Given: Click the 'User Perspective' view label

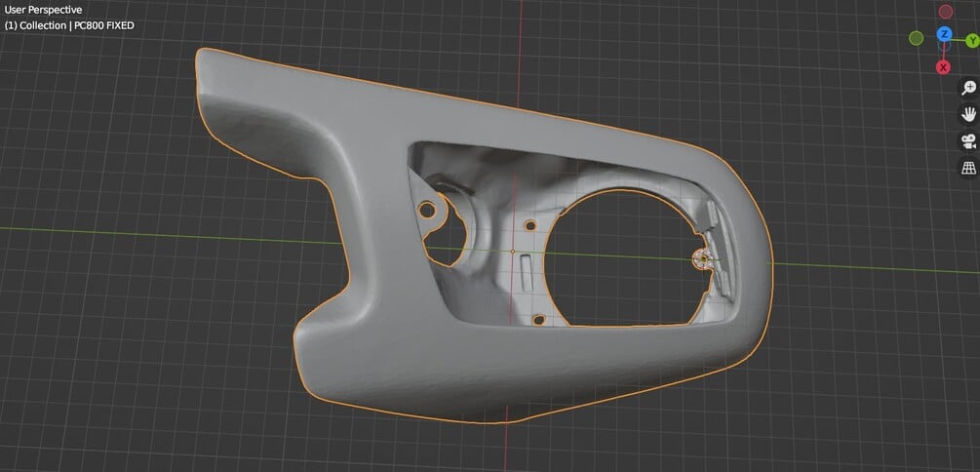Looking at the screenshot, I should [43, 10].
